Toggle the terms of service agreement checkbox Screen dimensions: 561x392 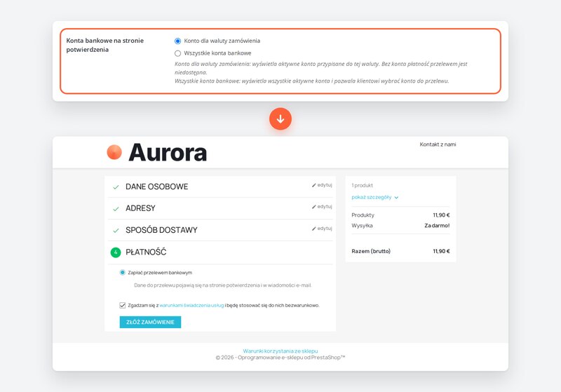coord(122,305)
